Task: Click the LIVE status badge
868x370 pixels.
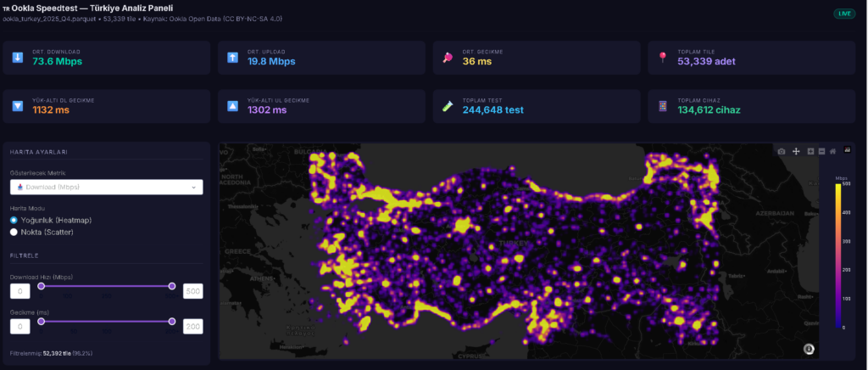Action: pos(845,14)
